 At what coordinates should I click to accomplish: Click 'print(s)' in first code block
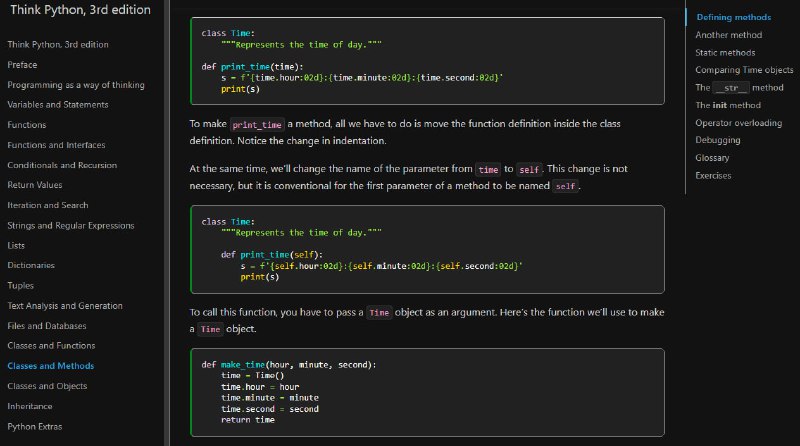pos(240,89)
